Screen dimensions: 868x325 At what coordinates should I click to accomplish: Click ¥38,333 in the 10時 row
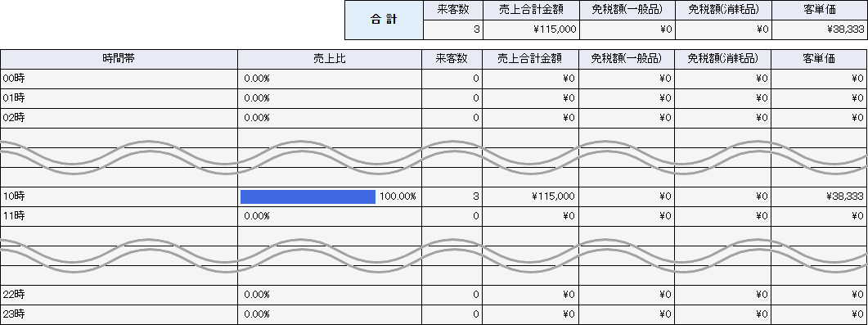point(845,196)
